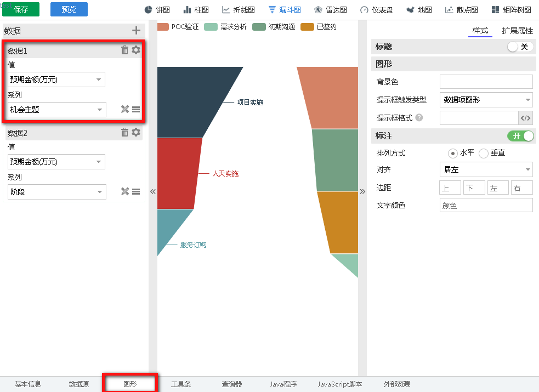Viewport: 539px width, 392px height.
Task: Open 数据1 系列 dropdown 机会主题
Action: (x=56, y=110)
